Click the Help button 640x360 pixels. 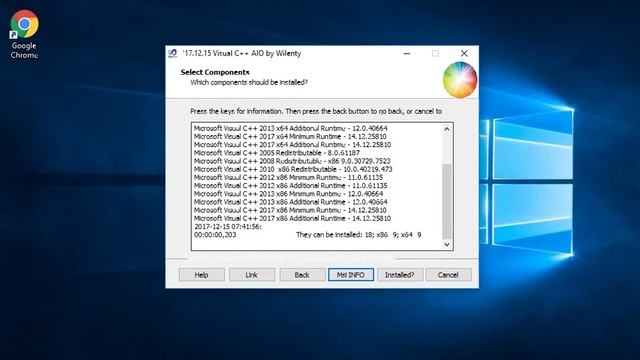click(202, 275)
